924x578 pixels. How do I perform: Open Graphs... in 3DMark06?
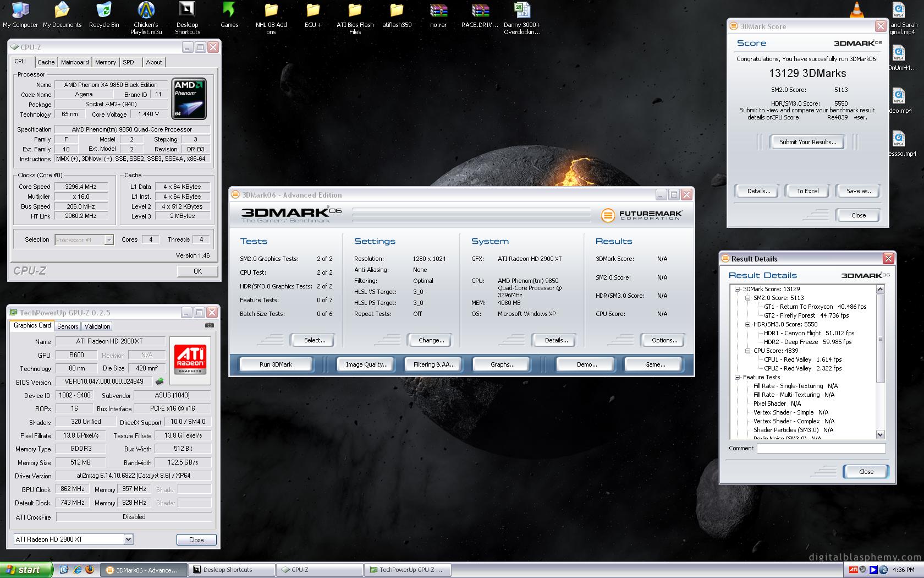(x=503, y=364)
